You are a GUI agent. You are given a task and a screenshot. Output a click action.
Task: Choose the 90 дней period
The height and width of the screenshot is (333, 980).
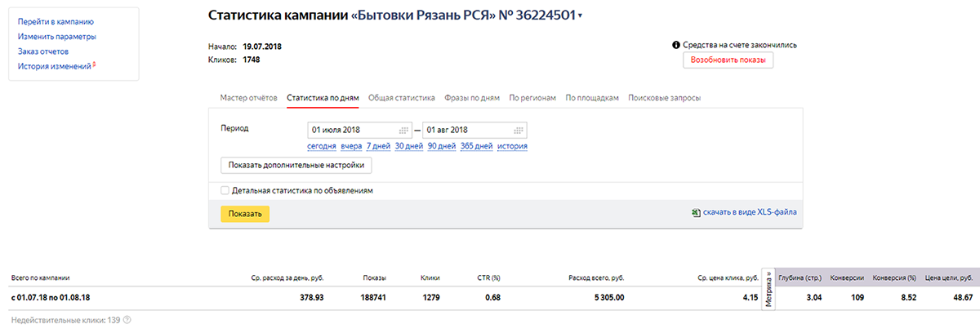[x=442, y=146]
